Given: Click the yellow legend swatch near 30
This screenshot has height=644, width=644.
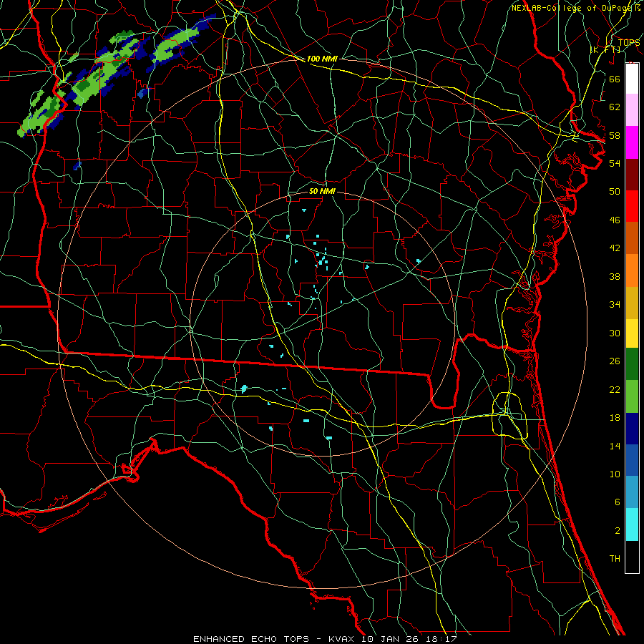Looking at the screenshot, I should 632,333.
